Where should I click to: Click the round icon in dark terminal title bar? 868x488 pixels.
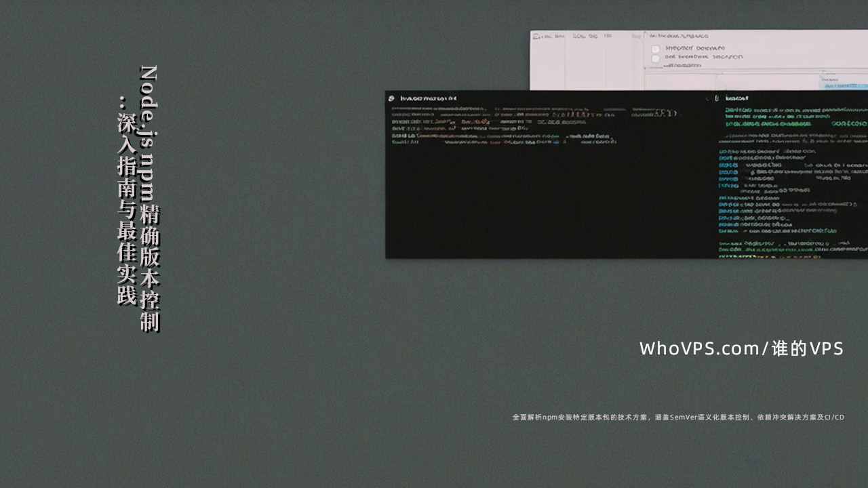[x=391, y=98]
